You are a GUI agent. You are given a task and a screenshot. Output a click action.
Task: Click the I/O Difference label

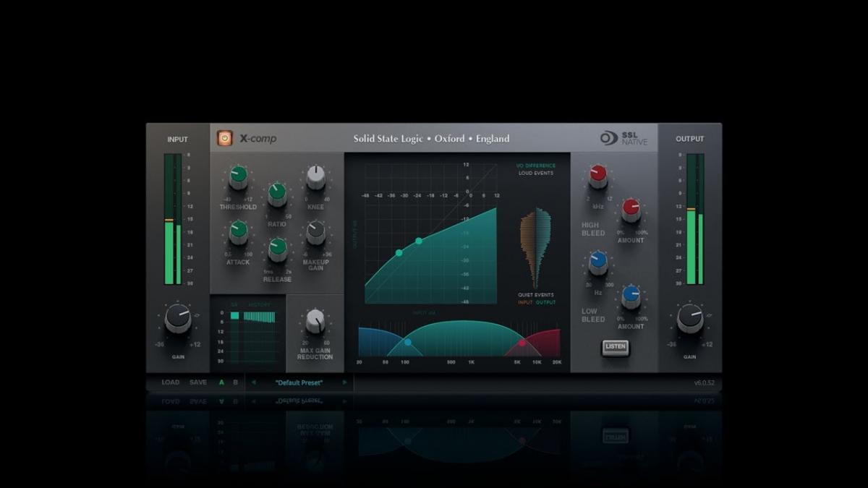point(536,166)
